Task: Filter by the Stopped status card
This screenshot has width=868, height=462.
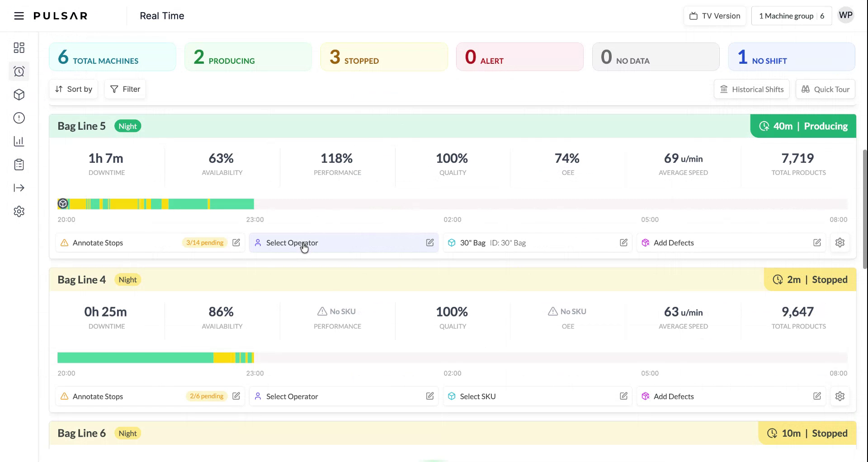Action: pyautogui.click(x=384, y=57)
